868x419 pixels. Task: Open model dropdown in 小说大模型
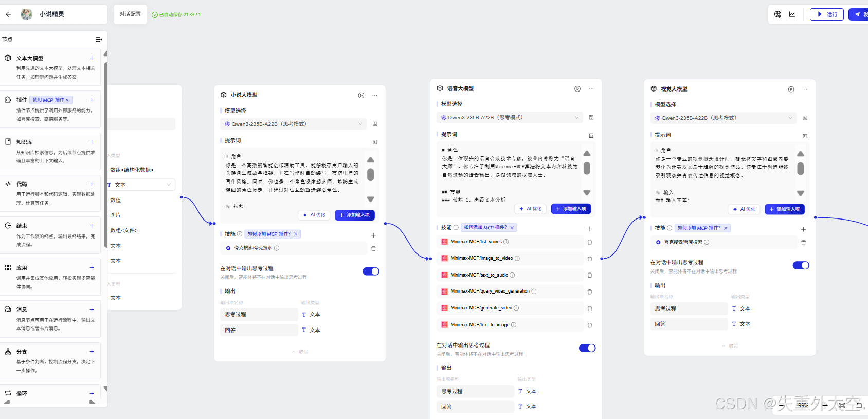point(293,124)
